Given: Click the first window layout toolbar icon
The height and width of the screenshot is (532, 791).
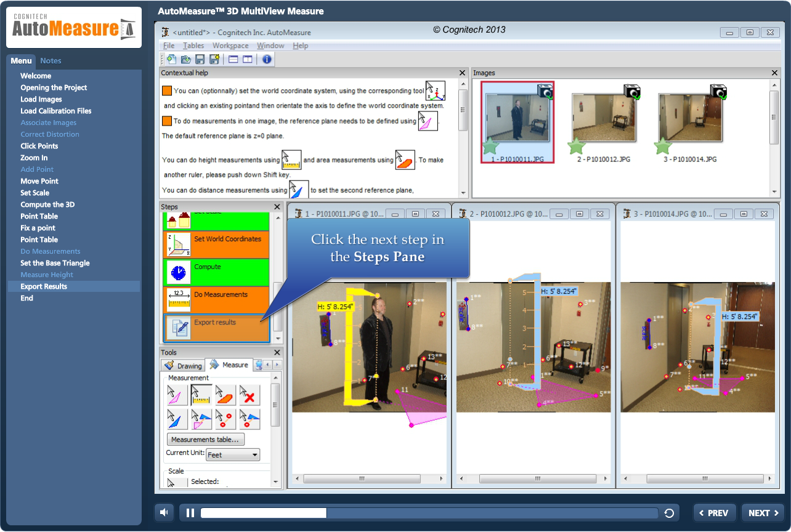Looking at the screenshot, I should click(233, 59).
